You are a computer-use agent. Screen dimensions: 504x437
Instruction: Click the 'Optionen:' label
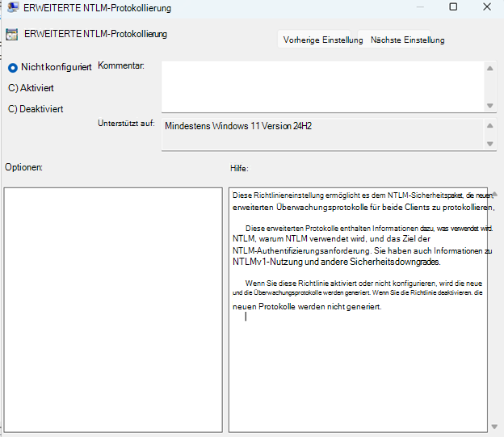click(23, 167)
